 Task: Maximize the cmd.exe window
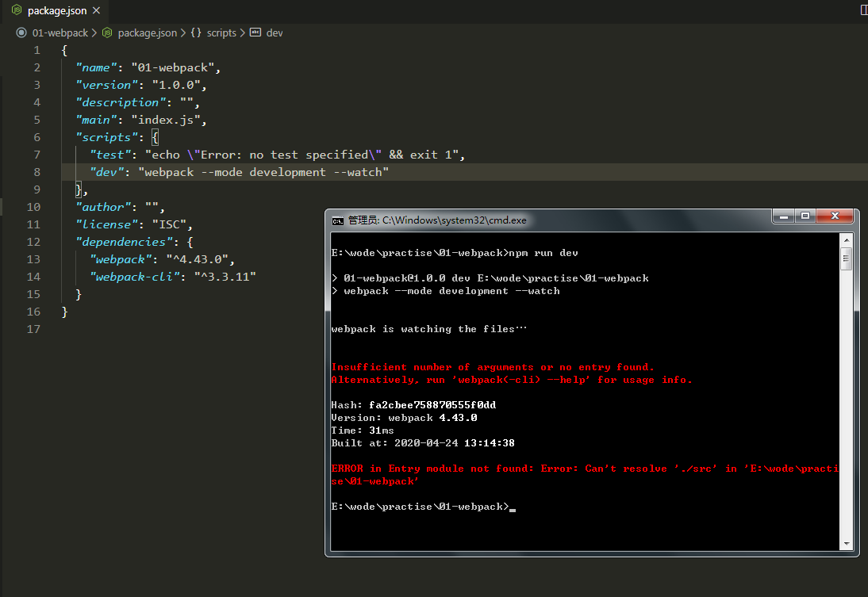tap(805, 216)
